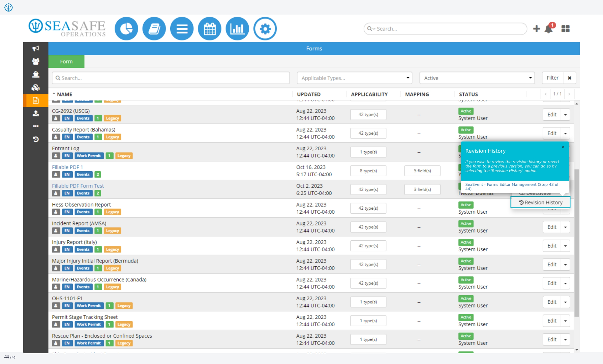Open the Fillable PDF Form Test link
The height and width of the screenshot is (364, 603).
[x=78, y=186]
